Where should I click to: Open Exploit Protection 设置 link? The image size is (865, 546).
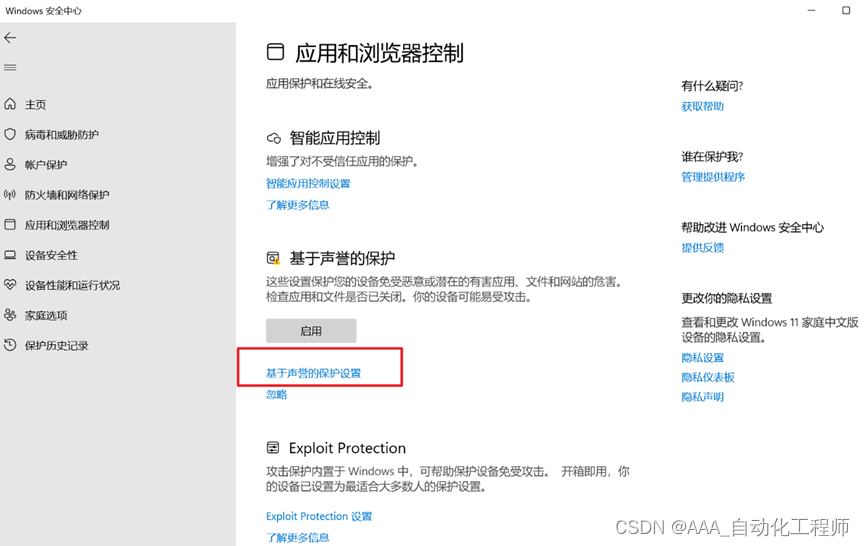[319, 516]
